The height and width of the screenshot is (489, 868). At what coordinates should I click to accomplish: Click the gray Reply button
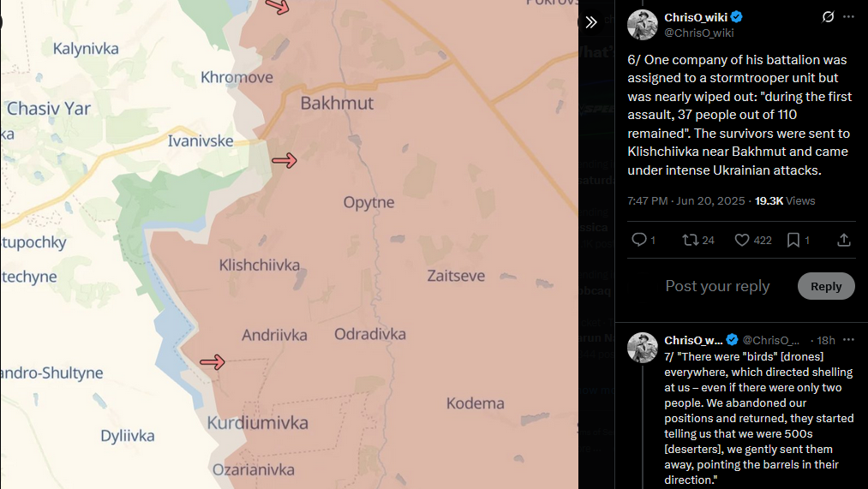826,286
